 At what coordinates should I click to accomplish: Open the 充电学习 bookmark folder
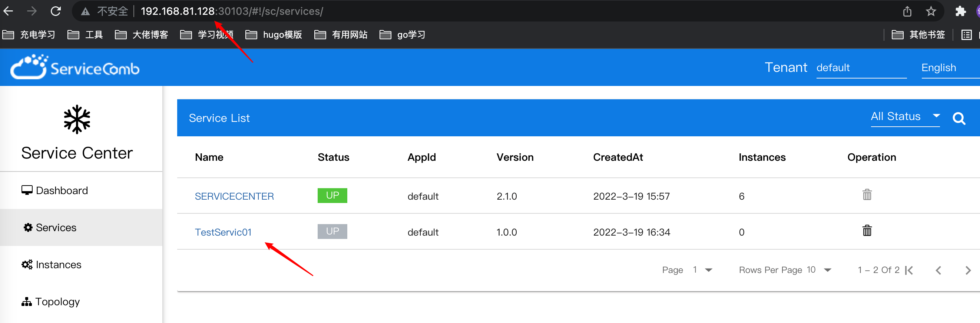tap(29, 35)
